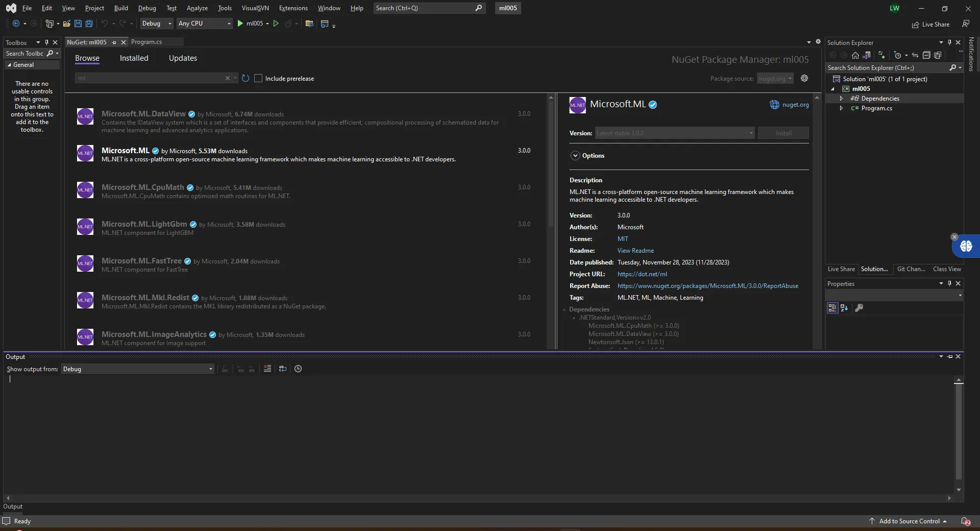This screenshot has height=531, width=980.
Task: Select Microsoft.ML.LightGbm package in list
Action: (144, 224)
